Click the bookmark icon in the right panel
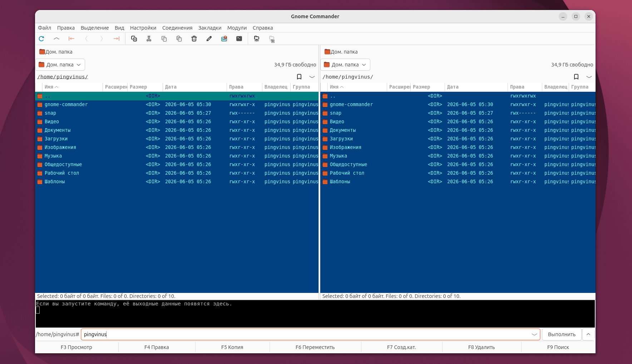 [576, 77]
